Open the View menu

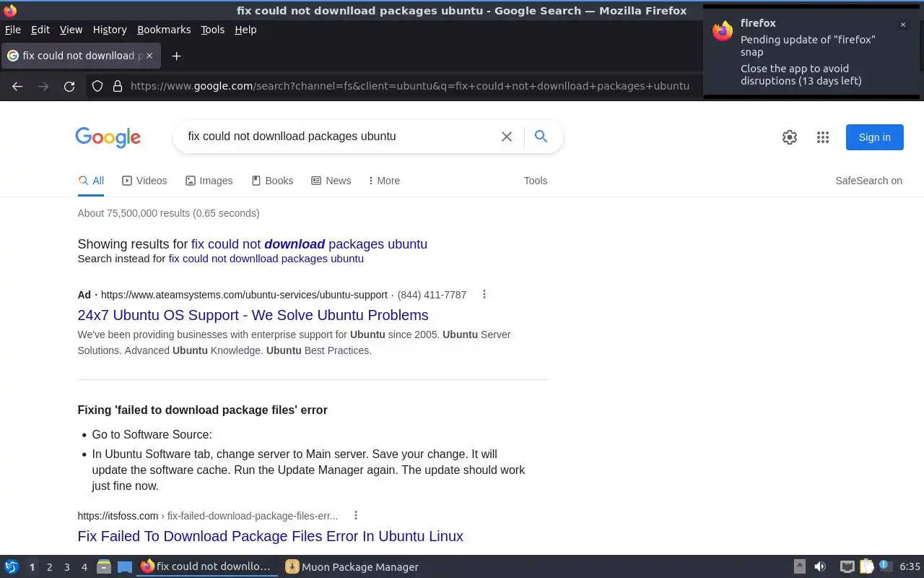(71, 30)
